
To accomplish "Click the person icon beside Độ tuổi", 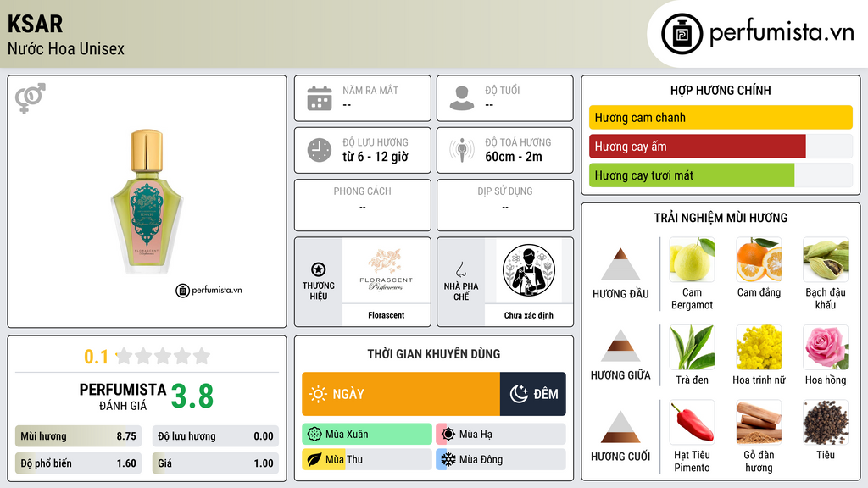I will point(462,98).
